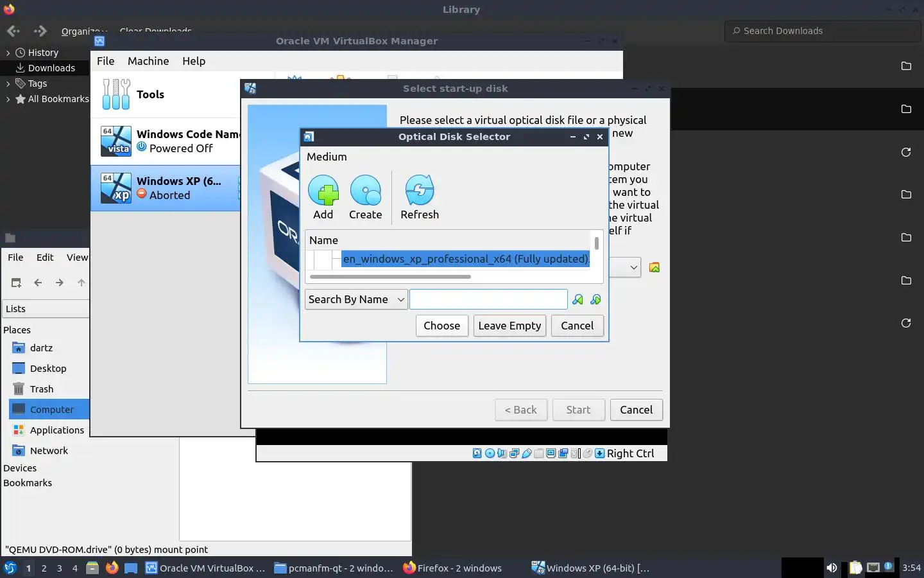Expand the History tree item
Image resolution: width=924 pixels, height=578 pixels.
(x=8, y=53)
